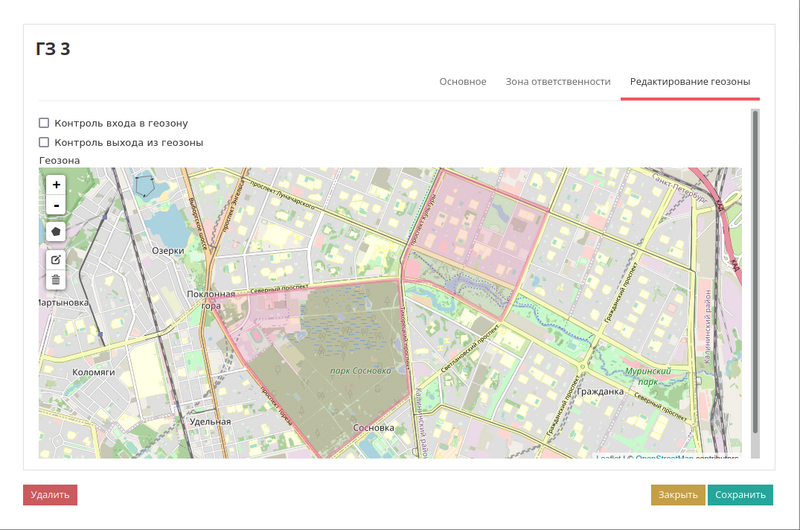Zoom out on the geozone map
The width and height of the screenshot is (800, 530).
(x=56, y=205)
